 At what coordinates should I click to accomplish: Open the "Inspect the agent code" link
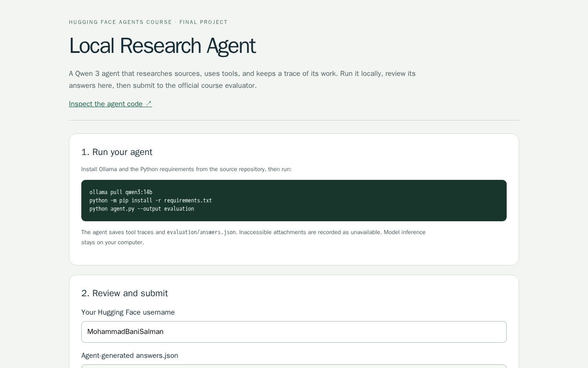[x=110, y=104]
